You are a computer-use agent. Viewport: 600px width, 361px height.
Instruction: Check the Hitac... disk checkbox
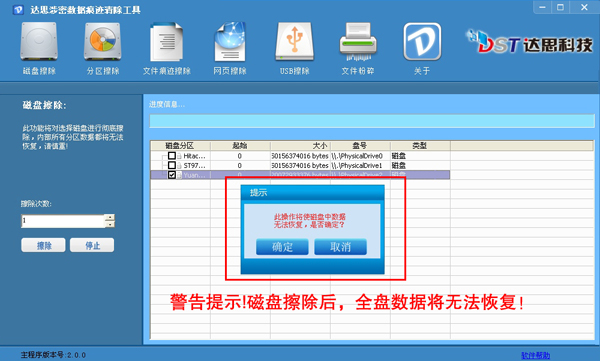click(x=172, y=156)
